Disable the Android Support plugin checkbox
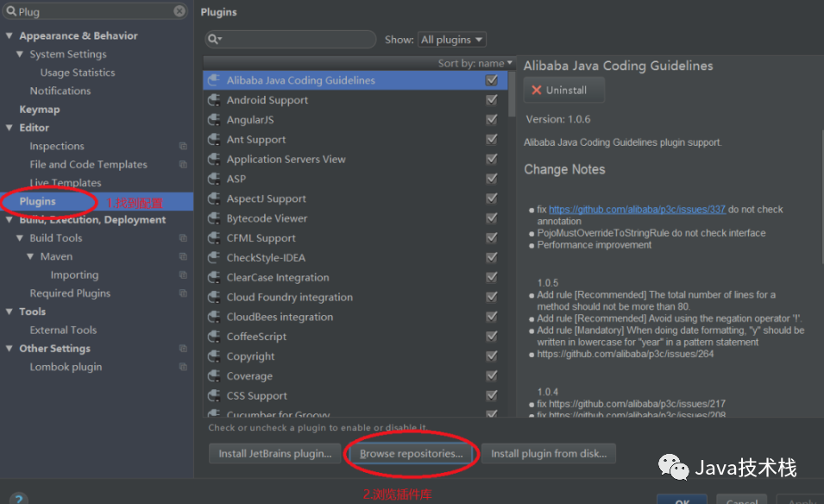The width and height of the screenshot is (824, 504). point(492,100)
